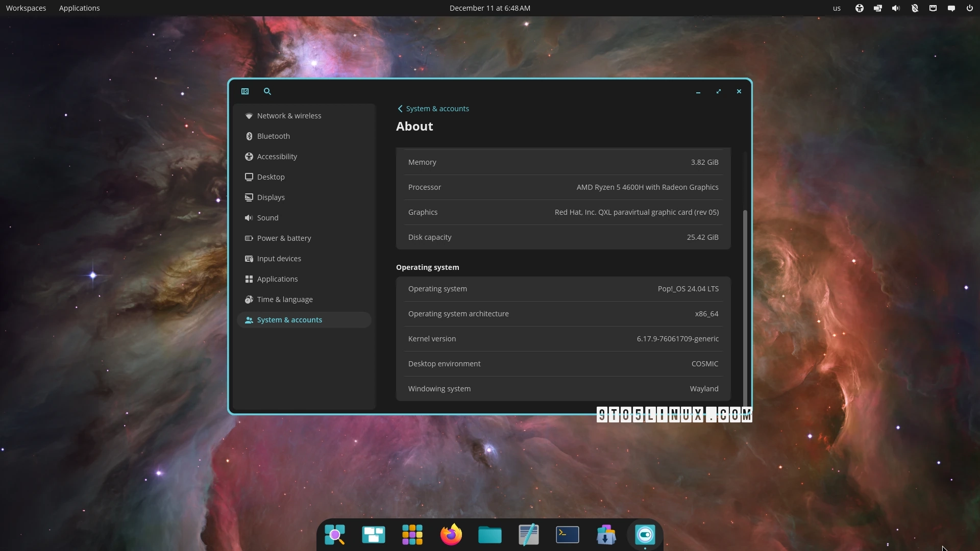Open the COSMIC text editor in dock

coord(528,535)
